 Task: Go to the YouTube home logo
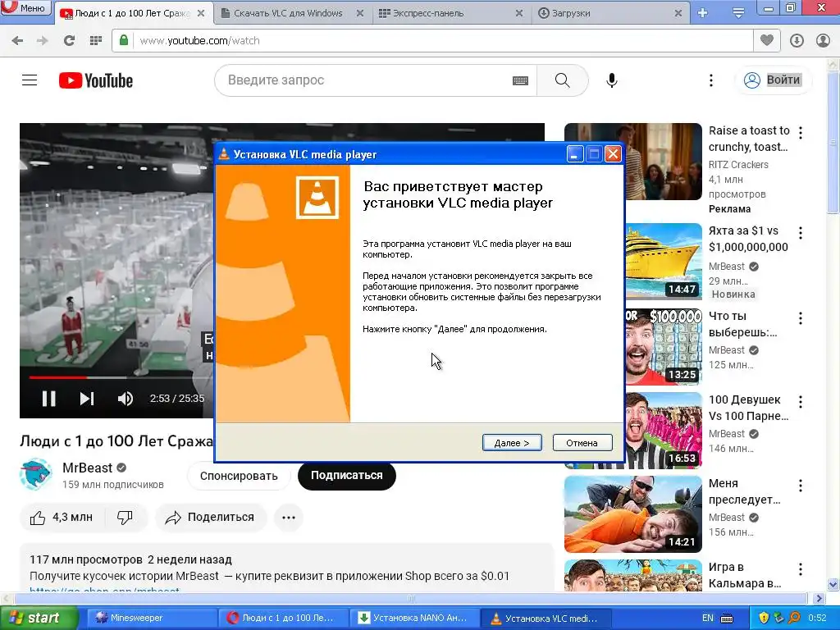[96, 80]
